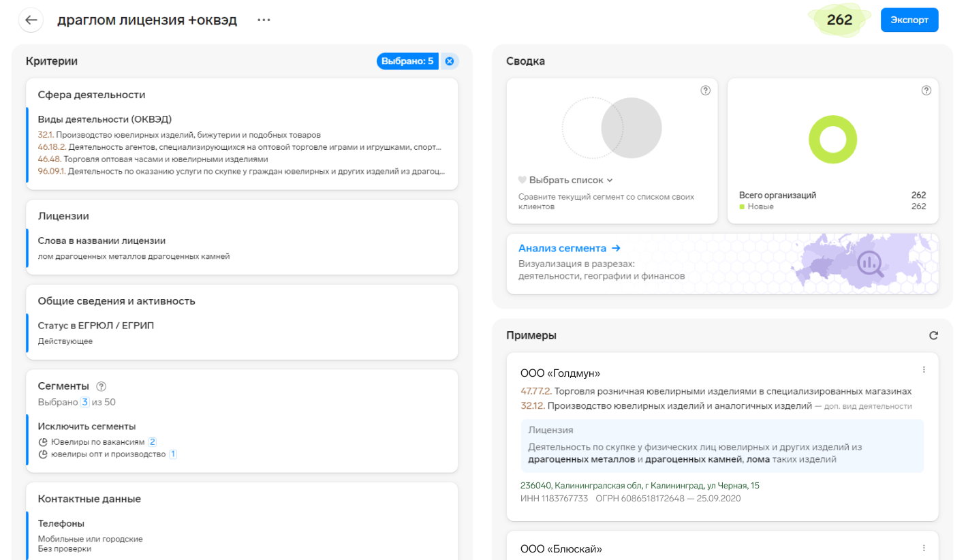Open the Статус в ЕГРЮЛ / ЕГРИП criterion

(x=96, y=326)
